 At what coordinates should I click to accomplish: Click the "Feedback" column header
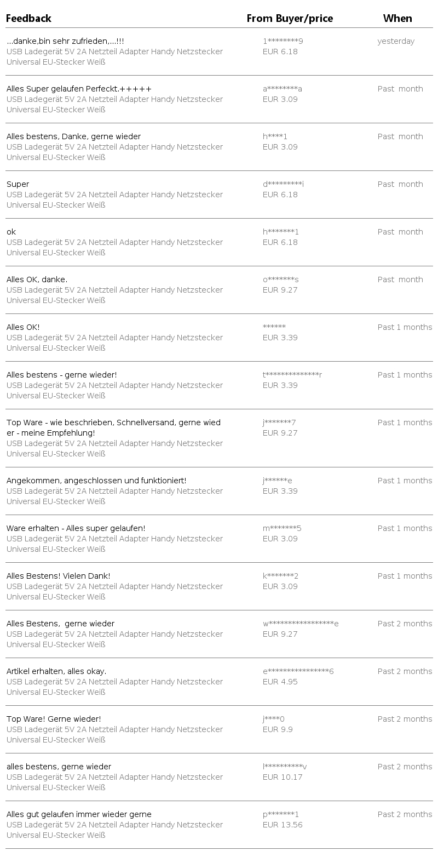(28, 19)
